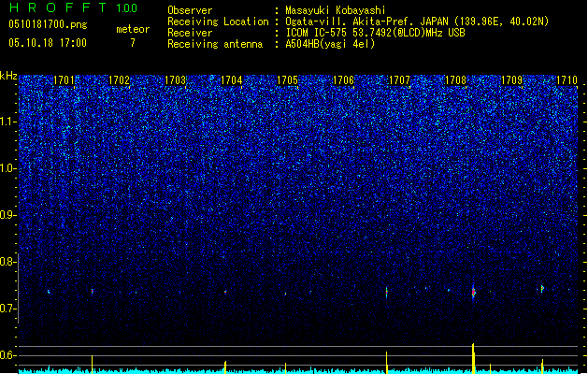Click the 1707 time marker

point(400,80)
